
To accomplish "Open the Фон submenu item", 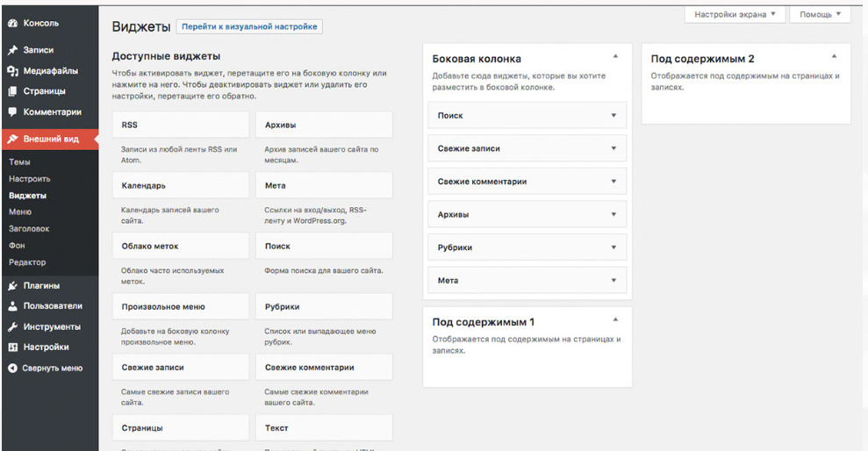I will click(x=17, y=245).
